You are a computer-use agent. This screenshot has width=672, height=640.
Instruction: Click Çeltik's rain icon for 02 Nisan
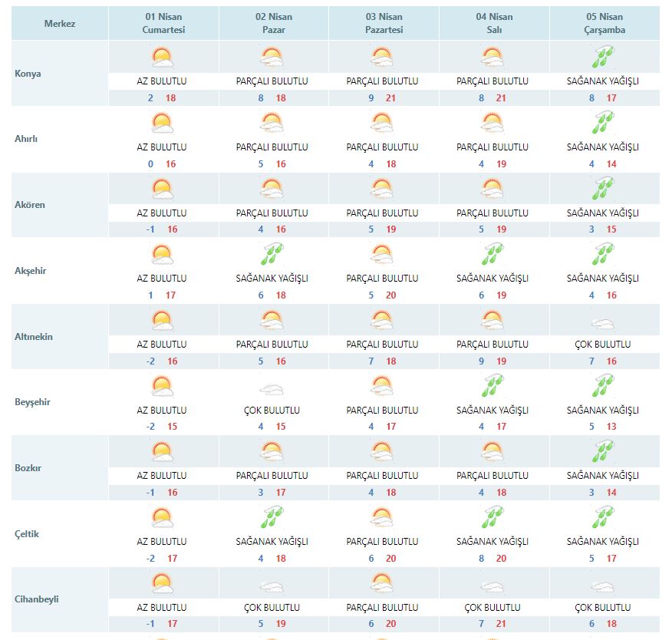coord(272,519)
